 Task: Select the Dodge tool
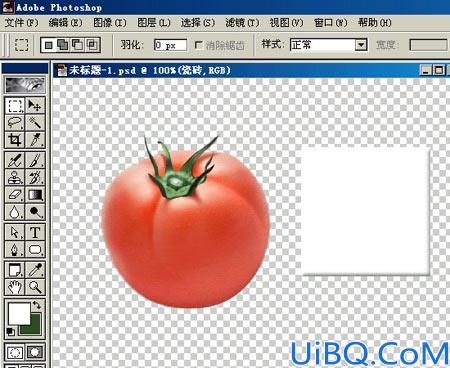(35, 211)
